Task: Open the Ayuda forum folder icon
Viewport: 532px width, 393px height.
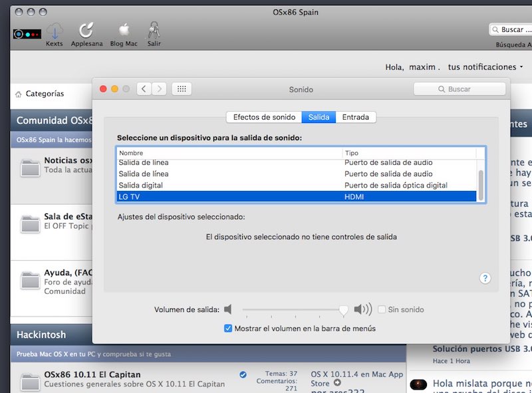Action: tap(30, 281)
